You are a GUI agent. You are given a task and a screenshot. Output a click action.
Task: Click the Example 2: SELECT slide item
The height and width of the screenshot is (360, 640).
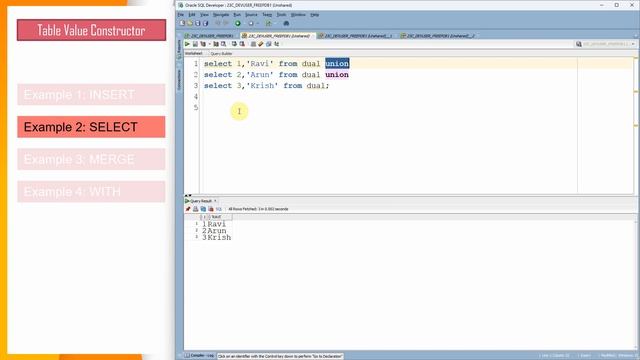click(91, 127)
